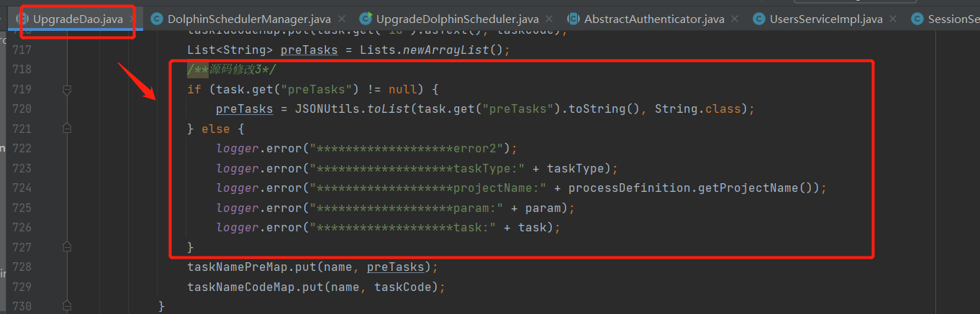Click the AbstractAuthenticator.java tab's file icon
This screenshot has height=314, width=980.
click(573, 19)
